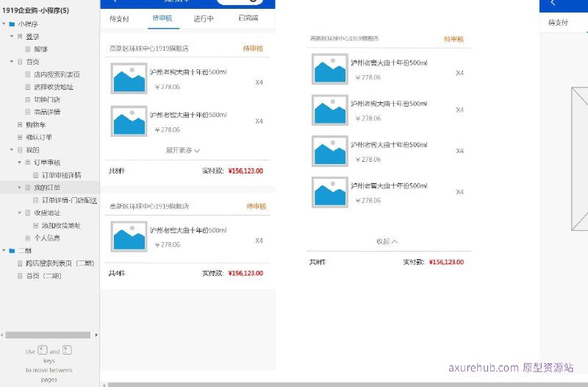Collapse the 收货地址 tree node arrow

[20, 213]
